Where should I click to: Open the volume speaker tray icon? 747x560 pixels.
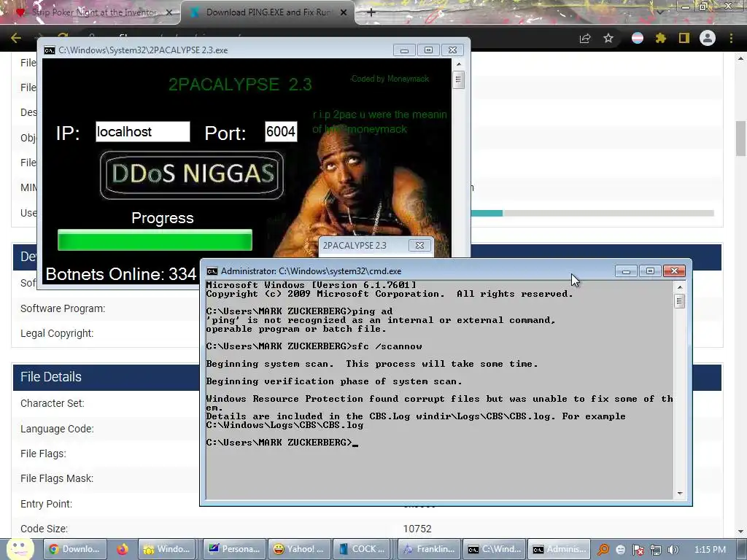(673, 550)
